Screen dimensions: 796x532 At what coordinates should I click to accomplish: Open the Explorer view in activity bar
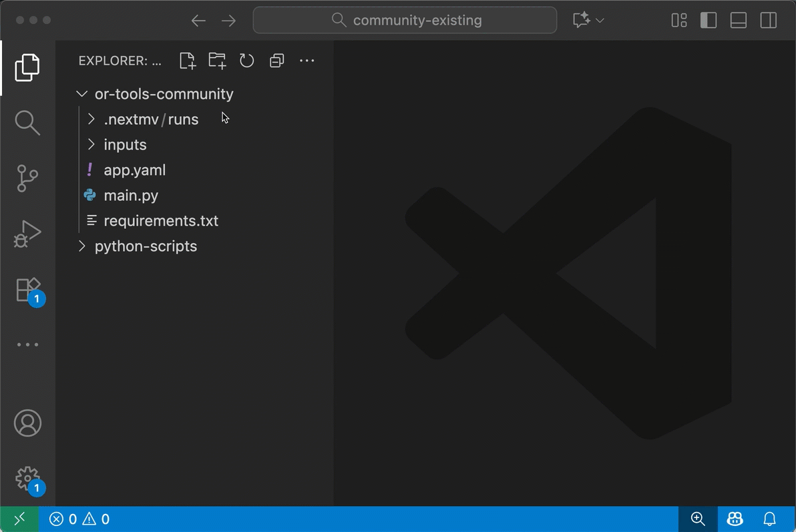coord(27,67)
